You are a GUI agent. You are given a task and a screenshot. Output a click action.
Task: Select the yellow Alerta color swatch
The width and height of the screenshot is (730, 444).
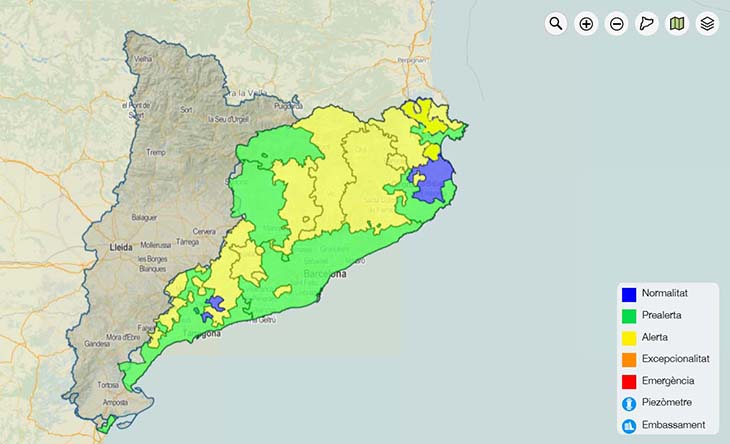(x=629, y=338)
